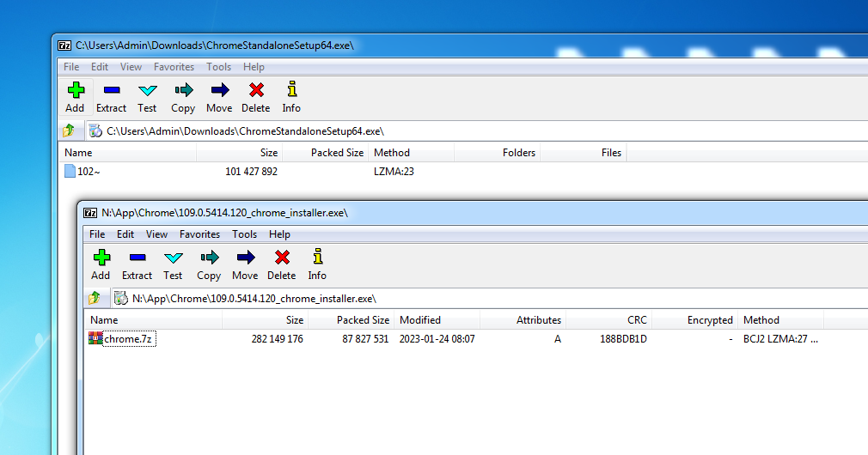
Task: Click Extract icon in ChromeStandaloneSetup64 window
Action: coord(111,89)
